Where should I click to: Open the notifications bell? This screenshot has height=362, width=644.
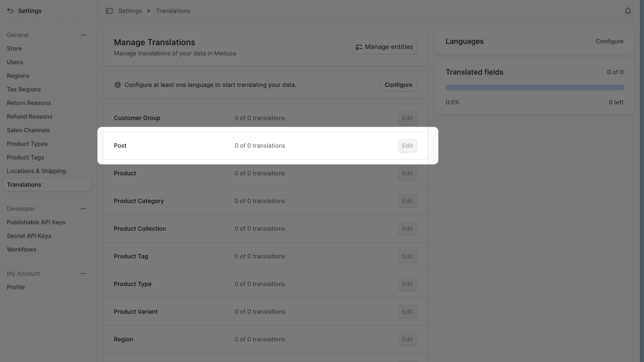(628, 11)
